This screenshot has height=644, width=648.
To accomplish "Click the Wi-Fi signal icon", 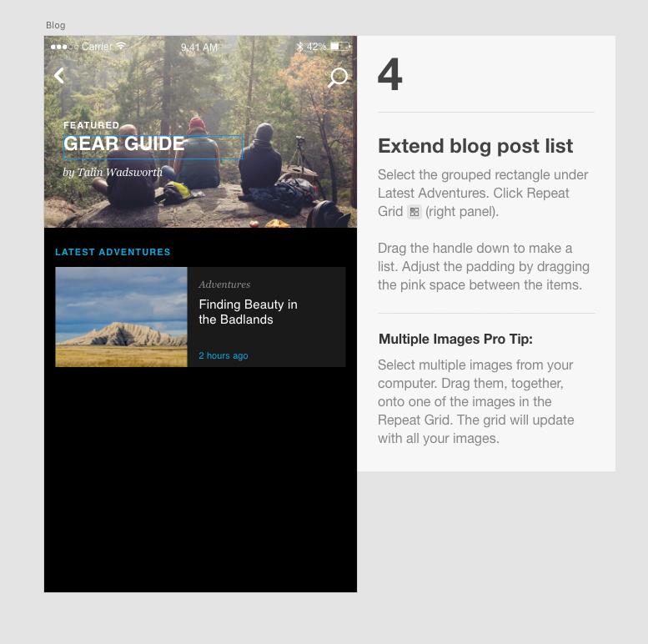I will [121, 46].
